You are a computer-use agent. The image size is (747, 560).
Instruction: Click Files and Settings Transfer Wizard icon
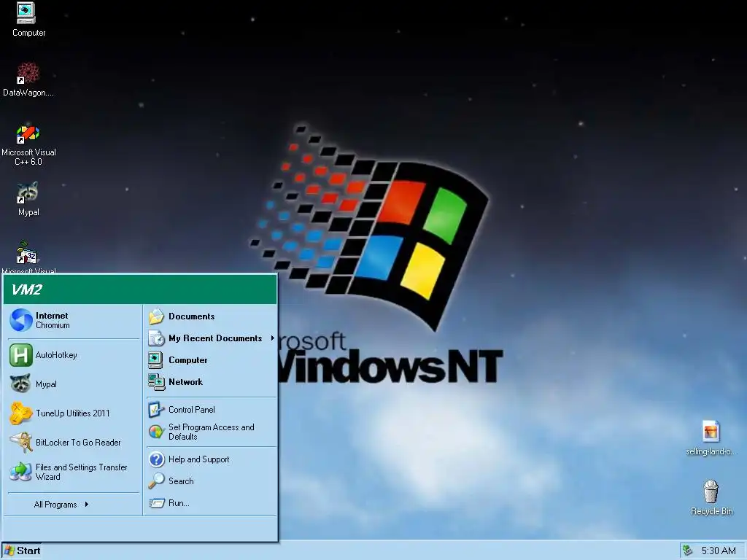21,472
